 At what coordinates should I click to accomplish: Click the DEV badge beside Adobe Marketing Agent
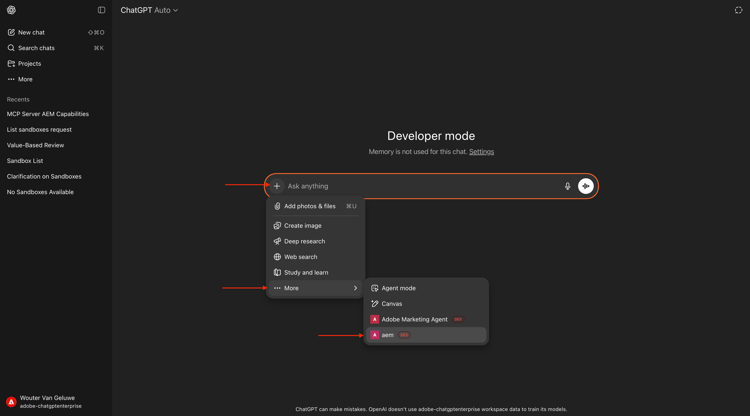pos(458,319)
